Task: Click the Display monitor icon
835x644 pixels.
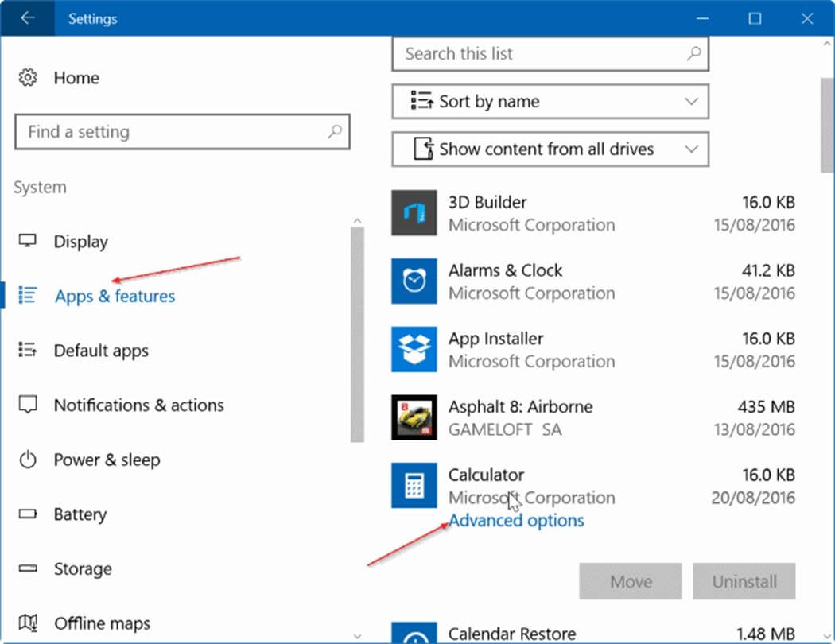Action: tap(29, 242)
